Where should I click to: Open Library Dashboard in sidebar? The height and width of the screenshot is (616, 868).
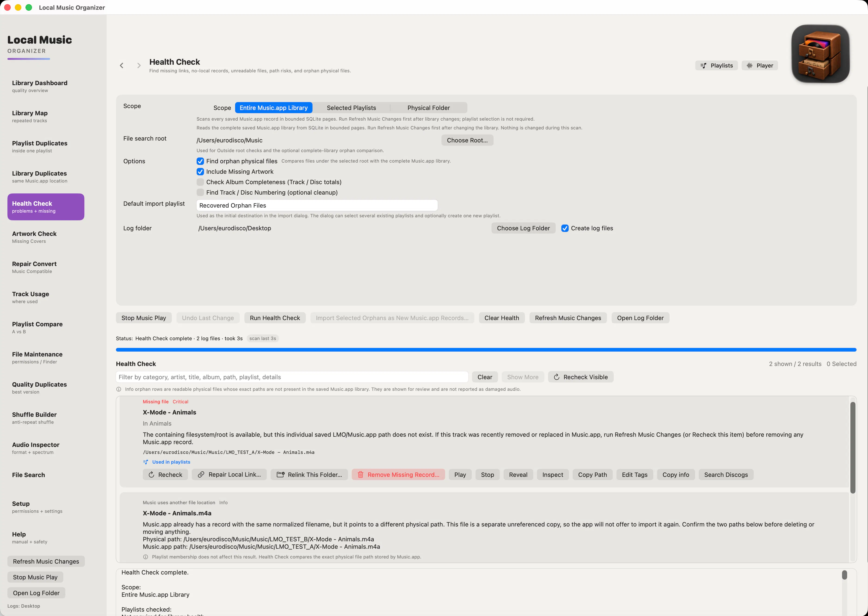click(45, 86)
